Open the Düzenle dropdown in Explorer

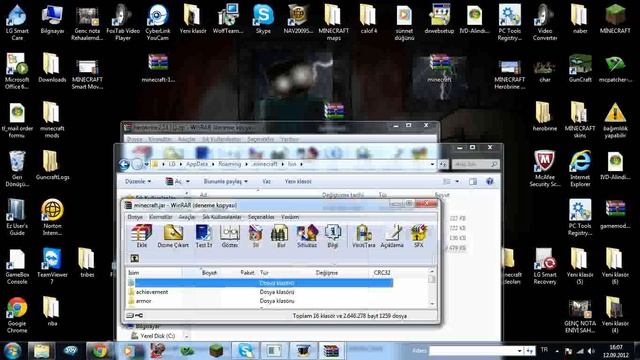tap(138, 181)
